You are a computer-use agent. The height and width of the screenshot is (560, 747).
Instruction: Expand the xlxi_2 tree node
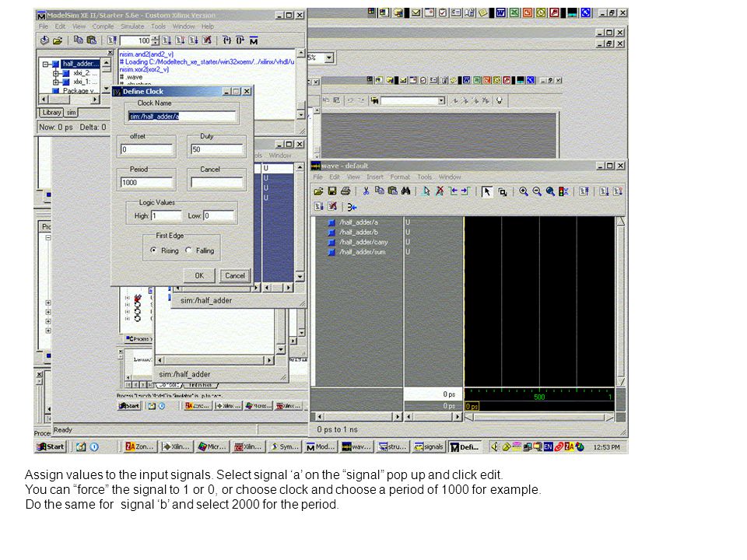coord(56,73)
